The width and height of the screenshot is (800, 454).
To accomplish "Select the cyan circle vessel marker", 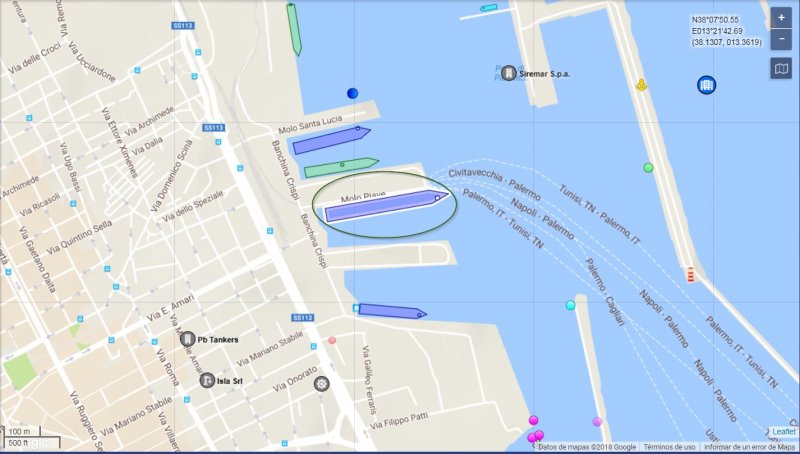I will (570, 305).
